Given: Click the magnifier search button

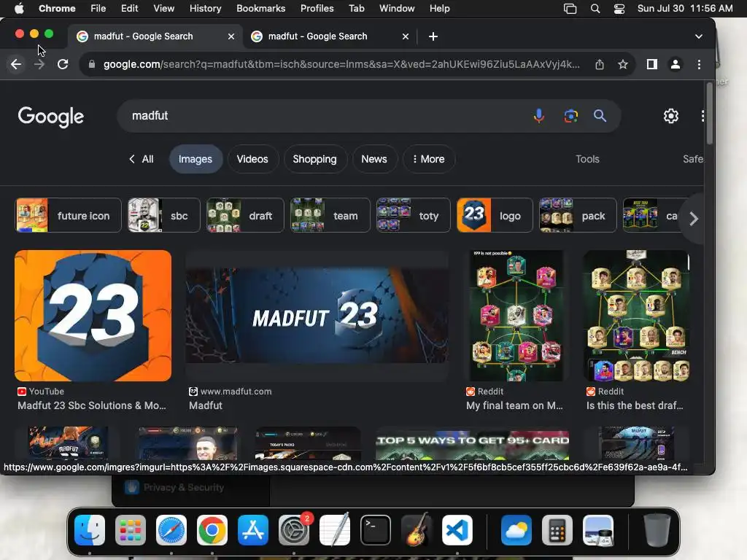Looking at the screenshot, I should coord(600,116).
